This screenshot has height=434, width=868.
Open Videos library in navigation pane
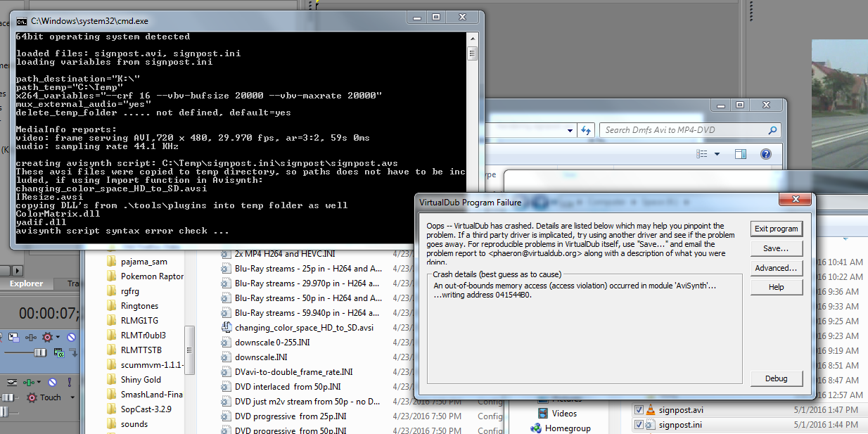pos(564,414)
